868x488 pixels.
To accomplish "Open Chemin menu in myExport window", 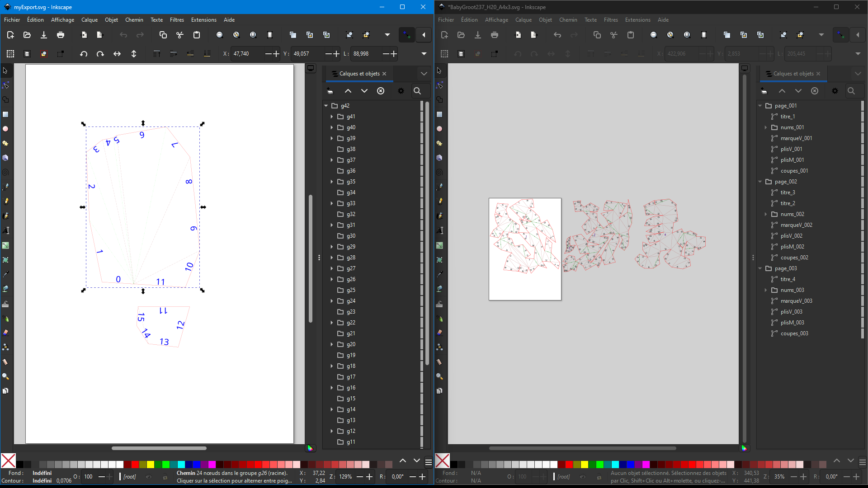I will [134, 20].
